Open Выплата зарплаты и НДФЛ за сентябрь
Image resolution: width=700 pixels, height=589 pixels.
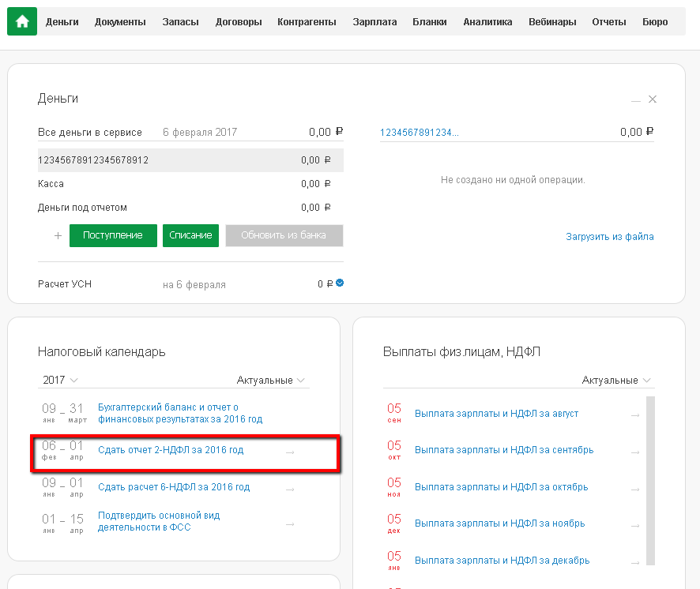[x=504, y=450]
